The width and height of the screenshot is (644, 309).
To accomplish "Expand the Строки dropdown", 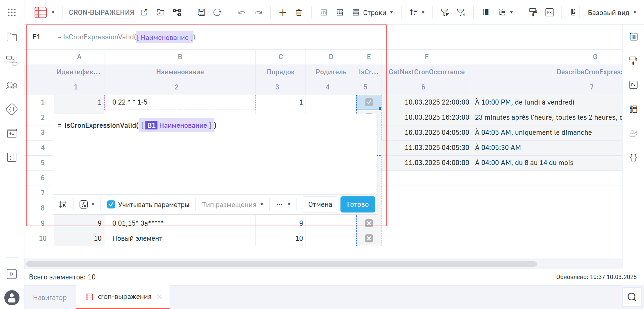I will pos(373,13).
